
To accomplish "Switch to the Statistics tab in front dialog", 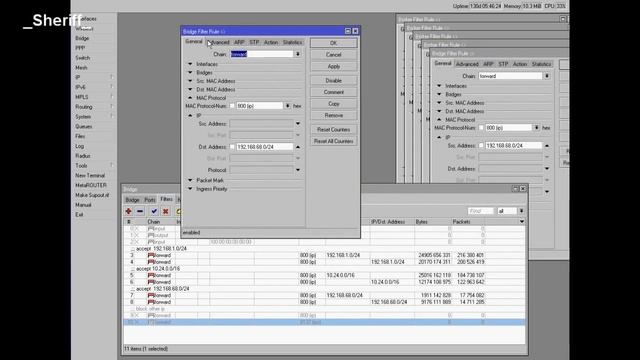I will pos(292,42).
